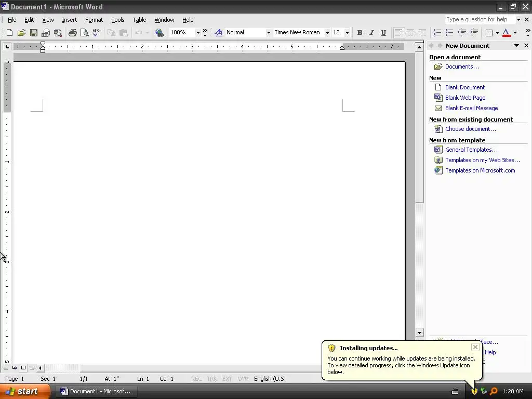532x399 pixels.
Task: Open the font size 12 dropdown
Action: [347, 33]
